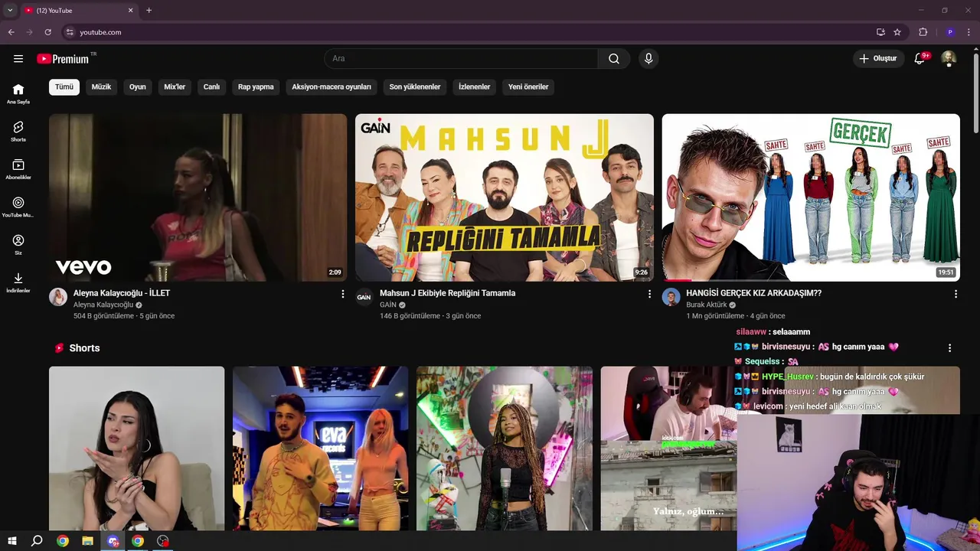Screen dimensions: 980x551
Task: Open the Short with singer at microphone
Action: [x=505, y=448]
